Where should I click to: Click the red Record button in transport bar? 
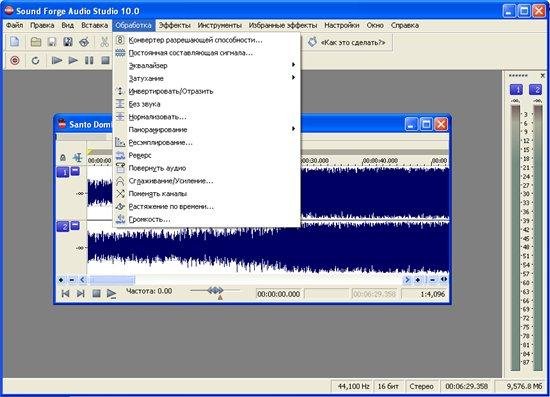coord(15,61)
